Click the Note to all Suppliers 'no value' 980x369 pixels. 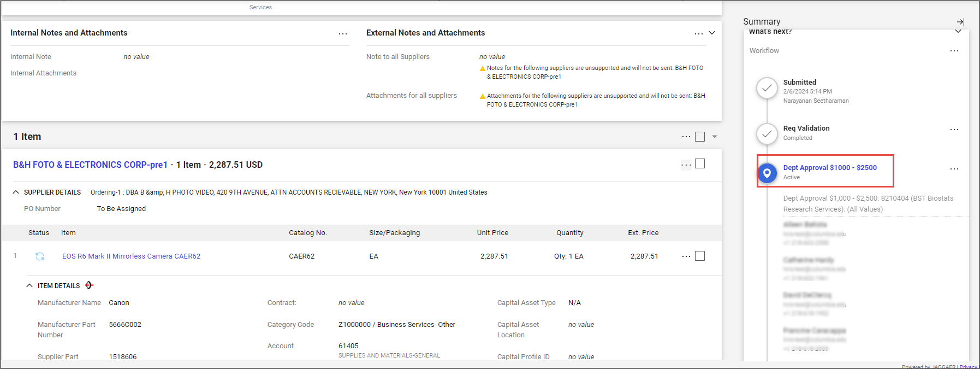[492, 56]
